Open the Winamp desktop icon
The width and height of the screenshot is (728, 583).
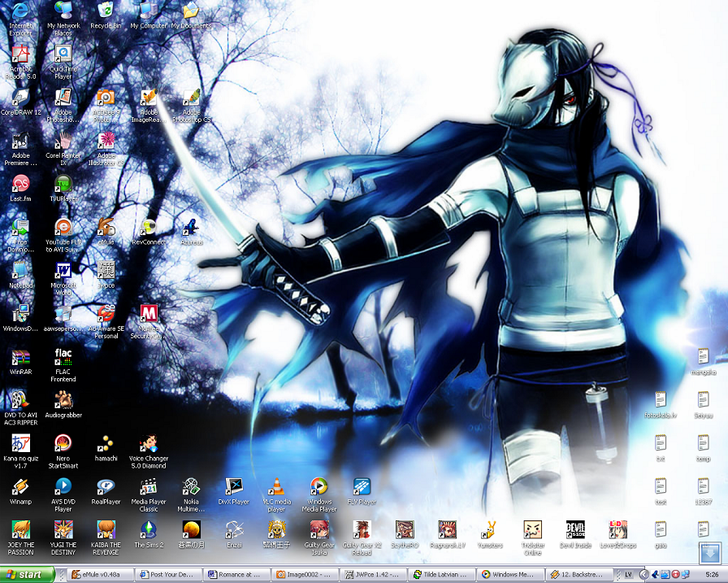[20, 486]
